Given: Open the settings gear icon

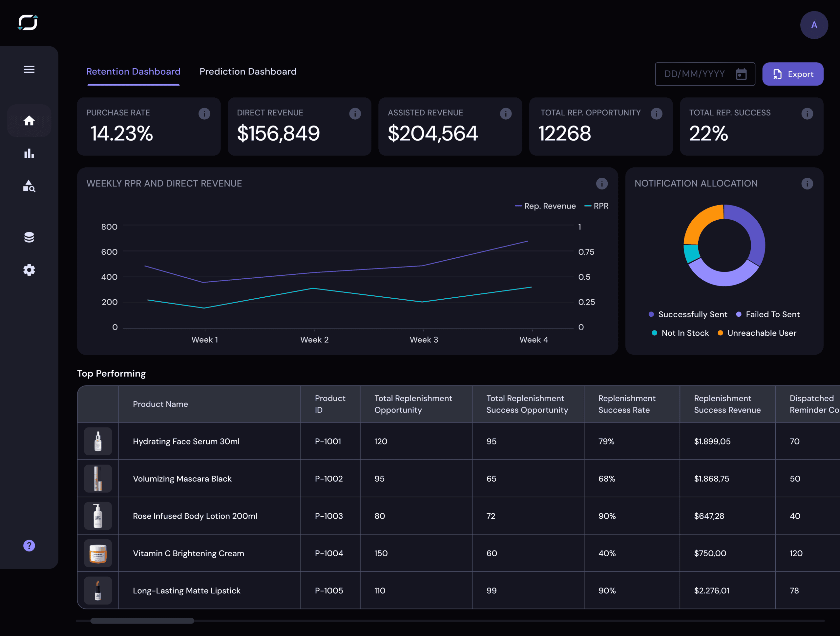Looking at the screenshot, I should 29,270.
